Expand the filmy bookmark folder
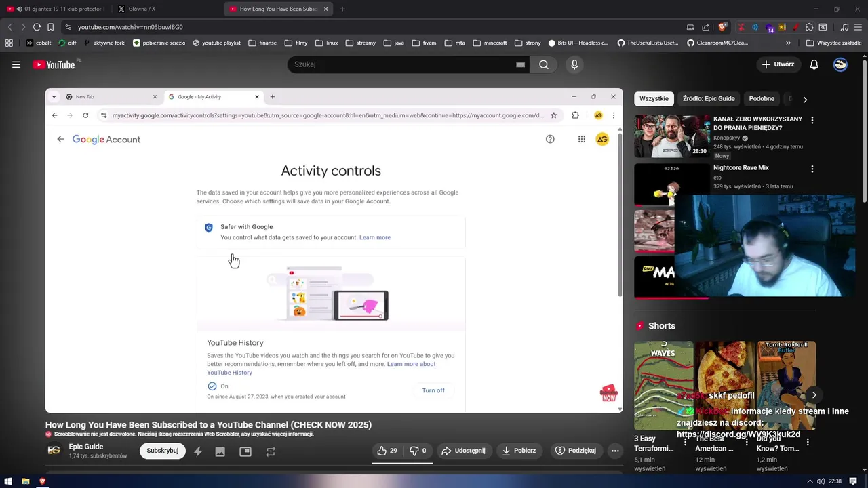 296,43
